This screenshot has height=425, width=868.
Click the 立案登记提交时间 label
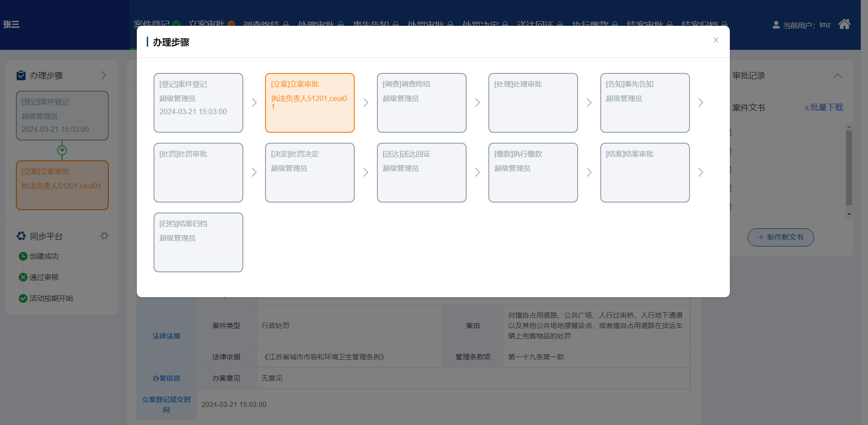coord(166,405)
